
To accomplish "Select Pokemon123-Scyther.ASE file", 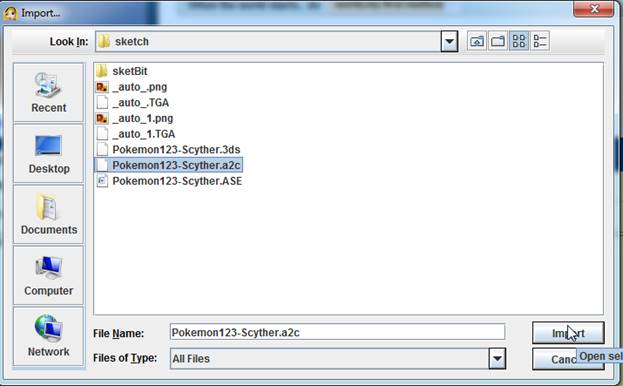I will tap(169, 181).
